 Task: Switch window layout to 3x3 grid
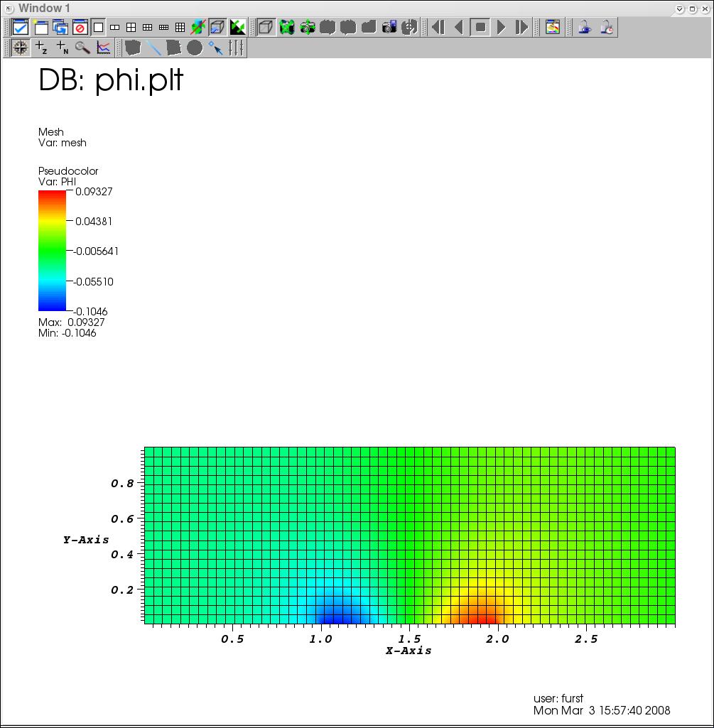click(180, 28)
